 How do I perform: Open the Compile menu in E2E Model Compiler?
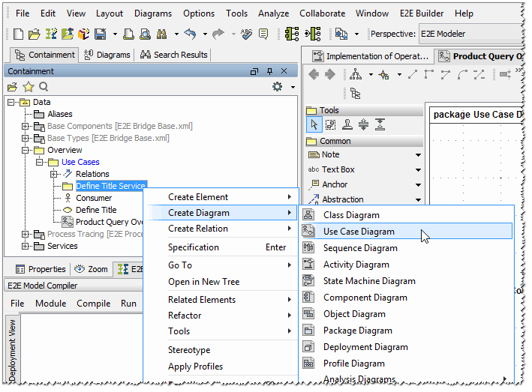94,304
